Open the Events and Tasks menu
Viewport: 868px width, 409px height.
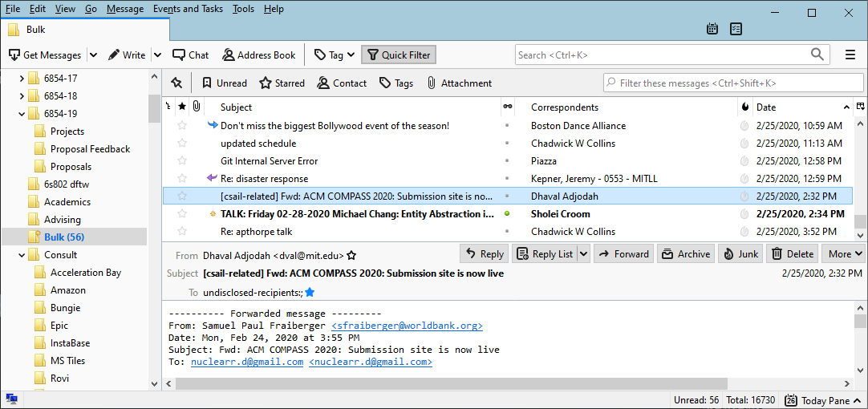coord(188,9)
